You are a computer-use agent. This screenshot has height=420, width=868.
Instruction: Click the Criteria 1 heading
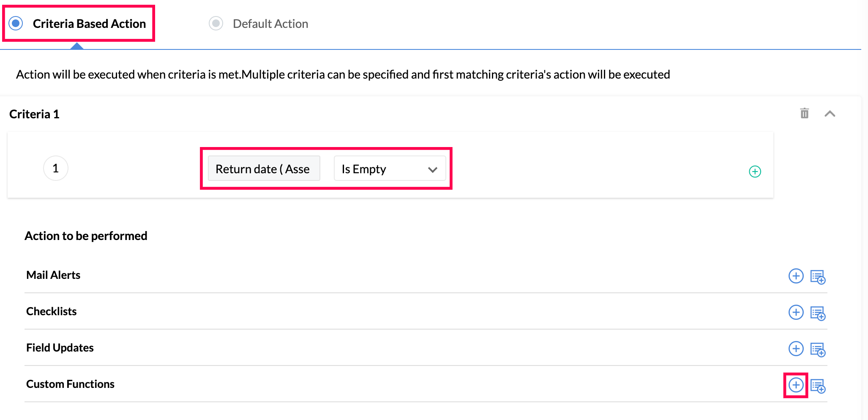click(x=34, y=114)
